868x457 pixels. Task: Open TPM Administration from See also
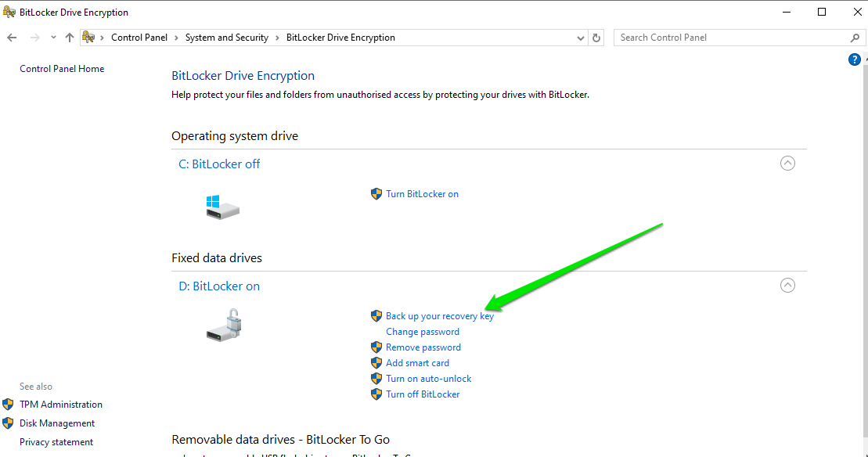tap(61, 405)
